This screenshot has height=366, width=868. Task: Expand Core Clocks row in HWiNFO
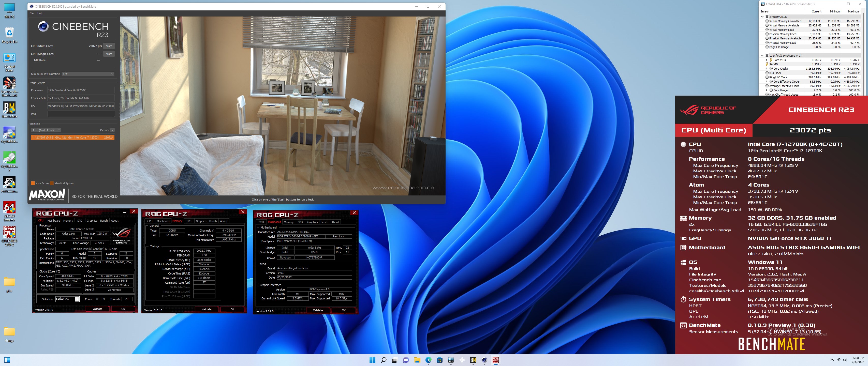pos(767,69)
